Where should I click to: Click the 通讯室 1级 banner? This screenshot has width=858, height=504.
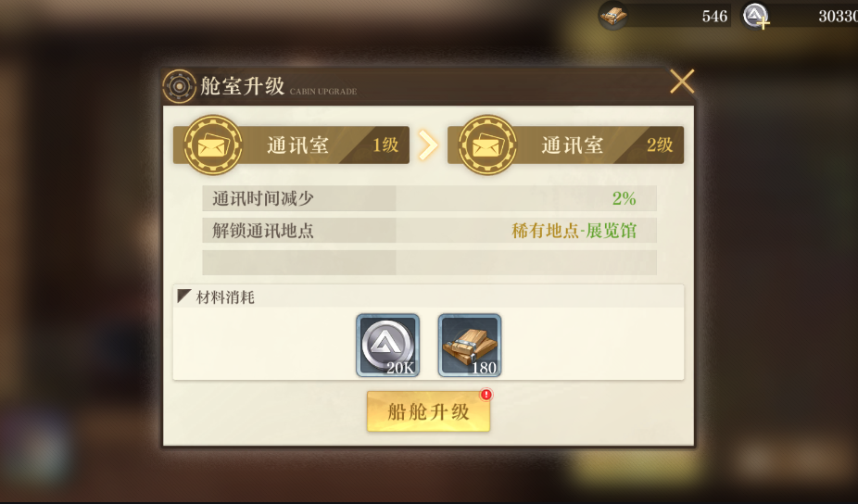(291, 145)
